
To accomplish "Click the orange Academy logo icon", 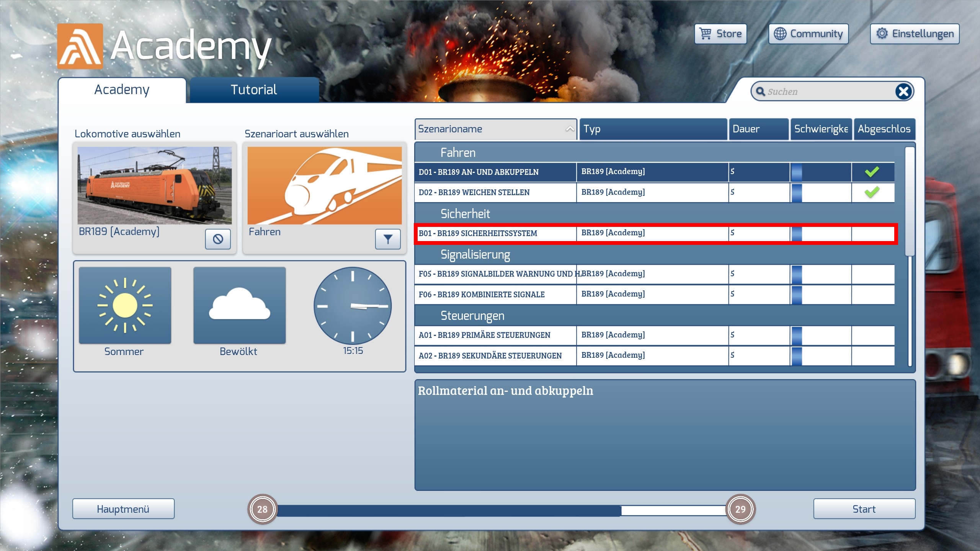I will coord(80,46).
